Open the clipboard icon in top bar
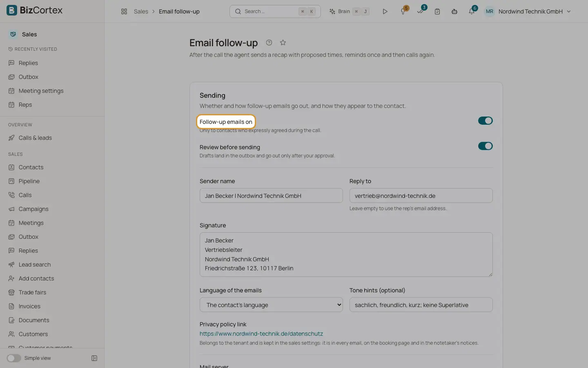The width and height of the screenshot is (588, 368). 437,11
